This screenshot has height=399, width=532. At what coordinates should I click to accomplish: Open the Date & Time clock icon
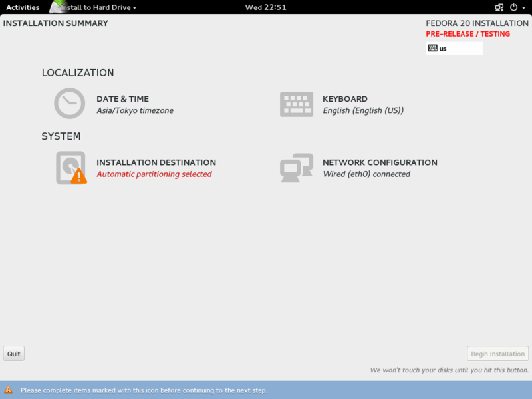pos(70,104)
